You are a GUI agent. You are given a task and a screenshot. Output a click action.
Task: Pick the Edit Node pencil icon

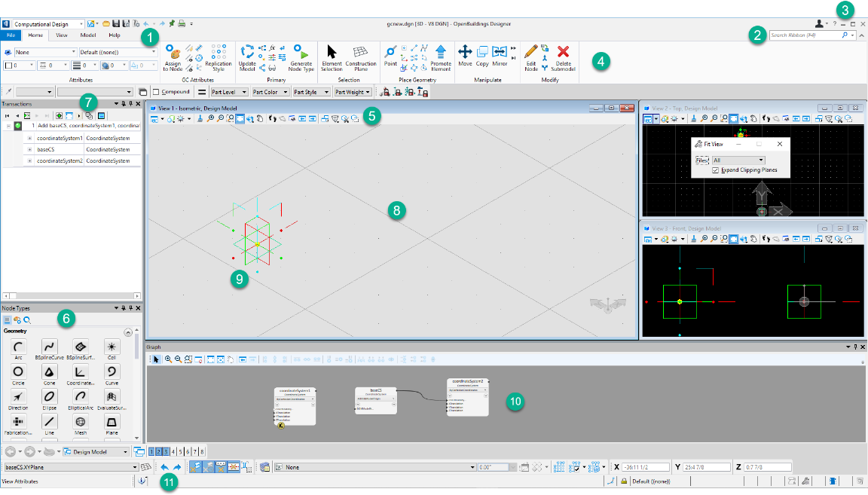[531, 51]
